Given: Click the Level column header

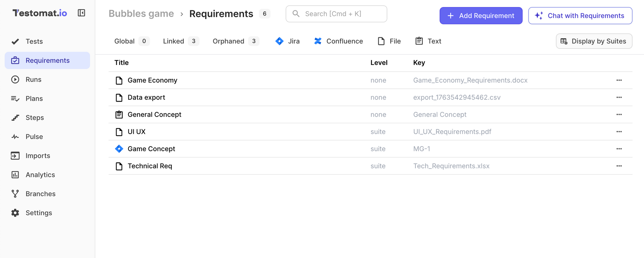Looking at the screenshot, I should click(x=379, y=63).
